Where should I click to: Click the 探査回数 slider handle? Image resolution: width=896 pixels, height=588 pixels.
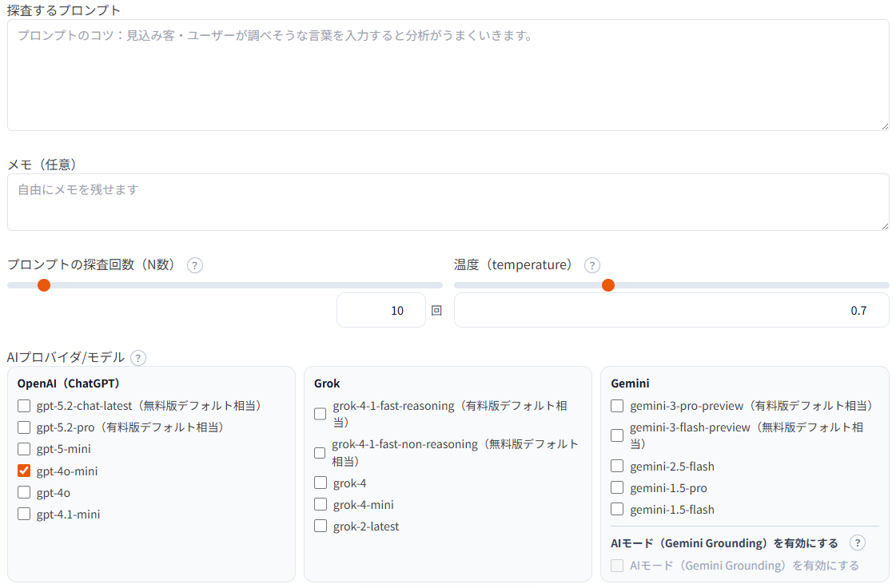click(44, 284)
